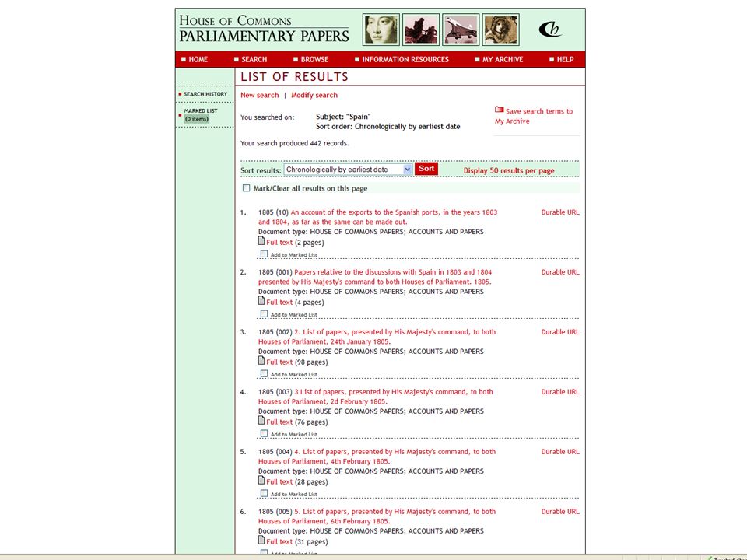The height and width of the screenshot is (560, 747).
Task: Click the Concorde aircraft thumbnail in header
Action: [461, 30]
